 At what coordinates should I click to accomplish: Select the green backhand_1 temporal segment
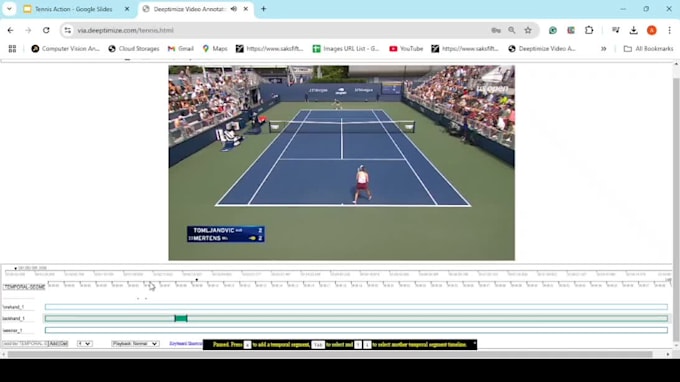tap(181, 318)
